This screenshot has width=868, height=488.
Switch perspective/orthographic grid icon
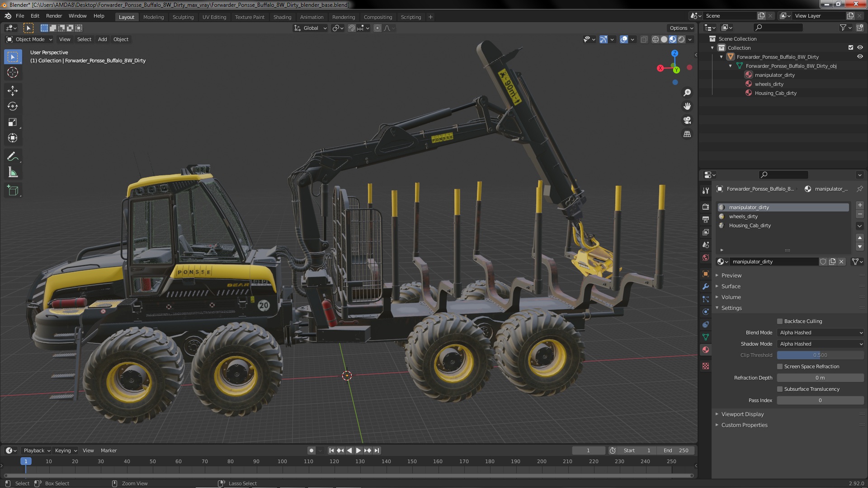click(687, 134)
